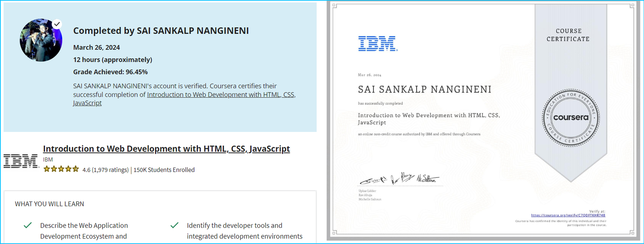Click the 'March 26, 2024' completion date
The image size is (644, 244).
(x=97, y=48)
